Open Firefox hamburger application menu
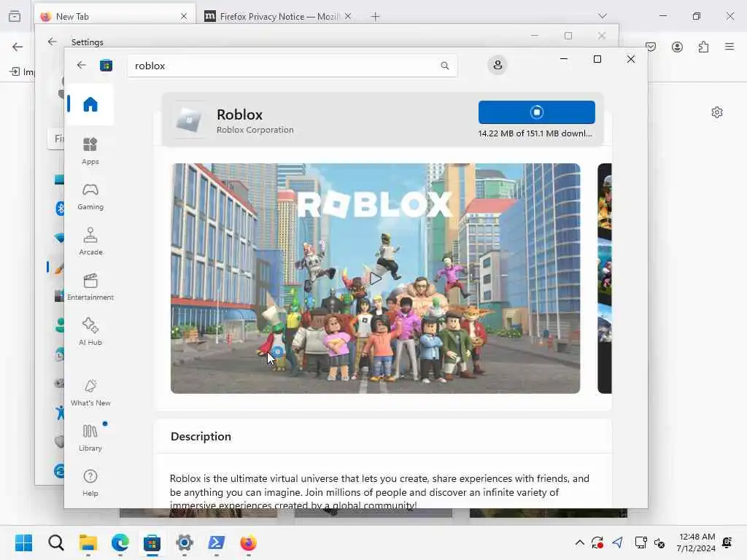Viewport: 747px width, 560px height. [729, 47]
